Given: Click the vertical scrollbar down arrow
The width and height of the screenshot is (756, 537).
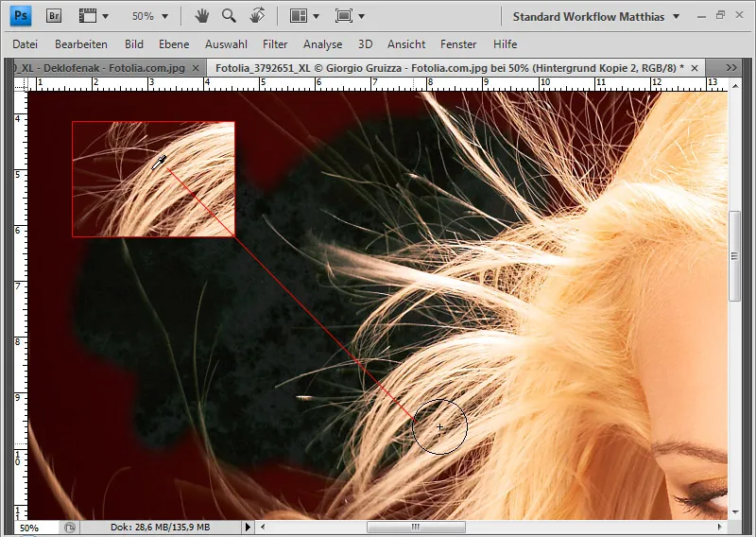Looking at the screenshot, I should pyautogui.click(x=735, y=511).
